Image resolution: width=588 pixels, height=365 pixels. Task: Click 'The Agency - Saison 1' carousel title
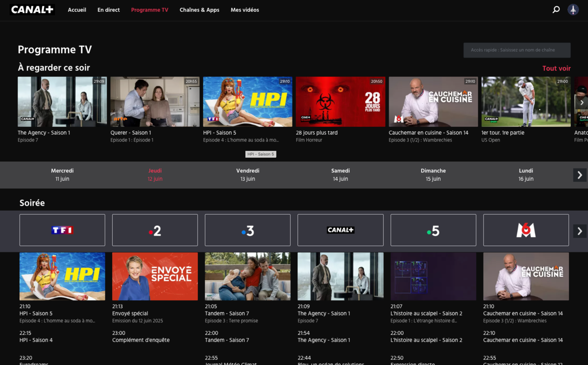pos(44,133)
